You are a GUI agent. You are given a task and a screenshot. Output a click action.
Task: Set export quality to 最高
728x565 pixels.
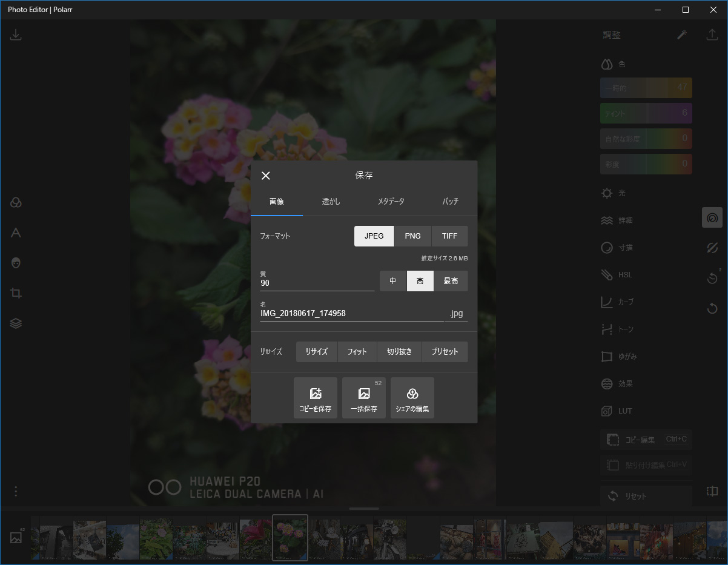(x=451, y=280)
